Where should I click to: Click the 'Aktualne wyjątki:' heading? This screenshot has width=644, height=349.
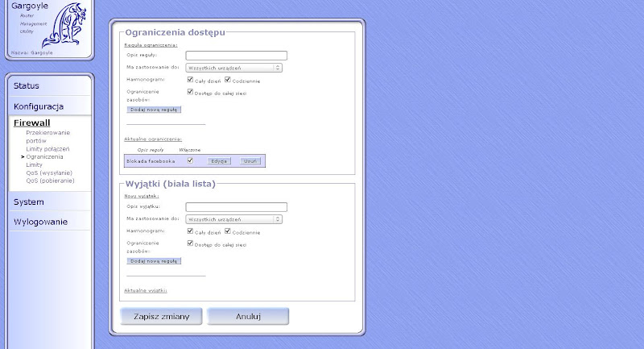tap(146, 291)
